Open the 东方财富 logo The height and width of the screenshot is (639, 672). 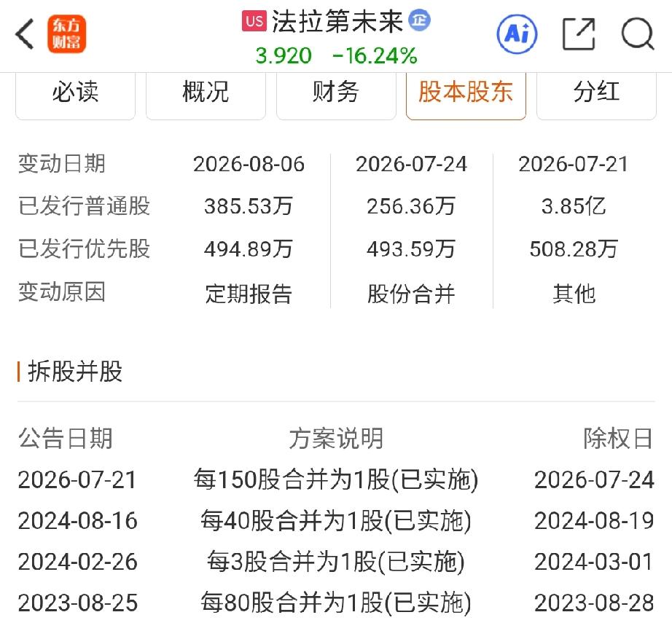pos(67,34)
